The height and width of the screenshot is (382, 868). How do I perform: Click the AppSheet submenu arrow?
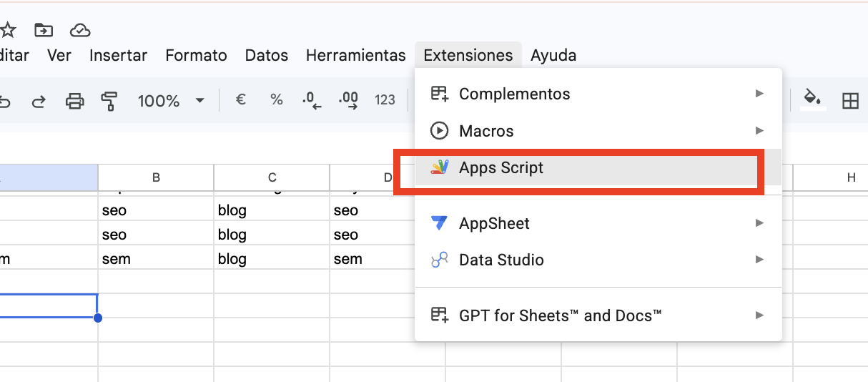(759, 223)
